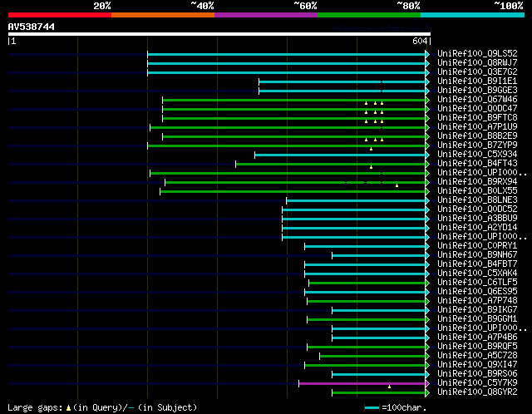Click the arrowhead ending the Q8RWJ7 bar
532x414 pixels.
click(x=427, y=63)
